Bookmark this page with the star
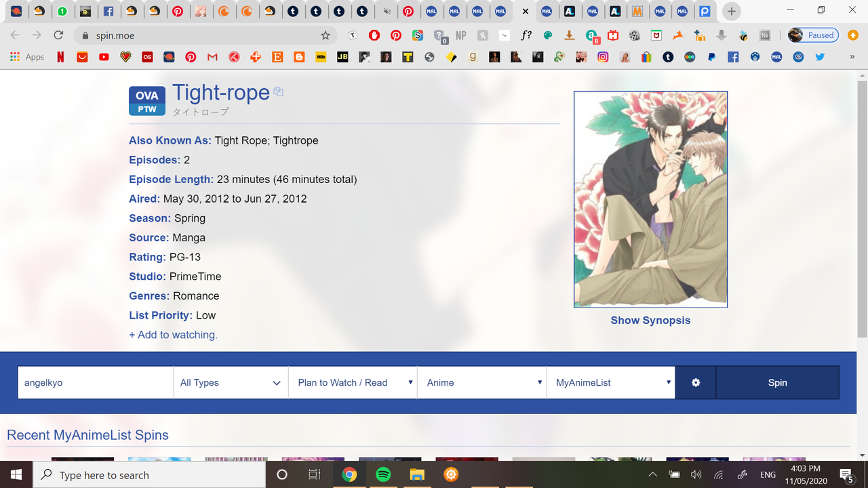This screenshot has height=488, width=868. (x=325, y=35)
